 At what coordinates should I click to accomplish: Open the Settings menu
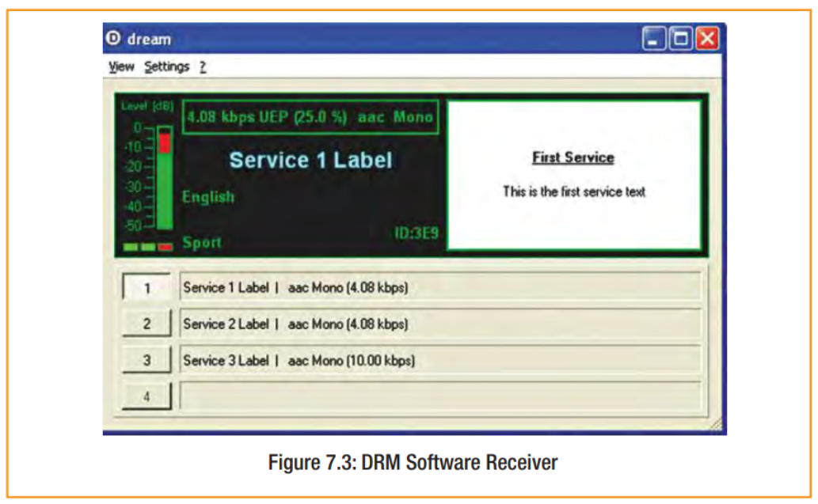167,66
